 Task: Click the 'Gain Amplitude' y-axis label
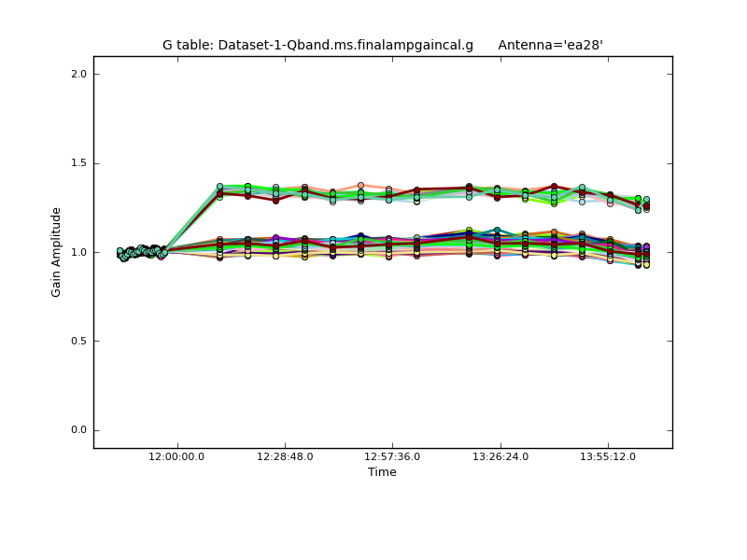(56, 252)
